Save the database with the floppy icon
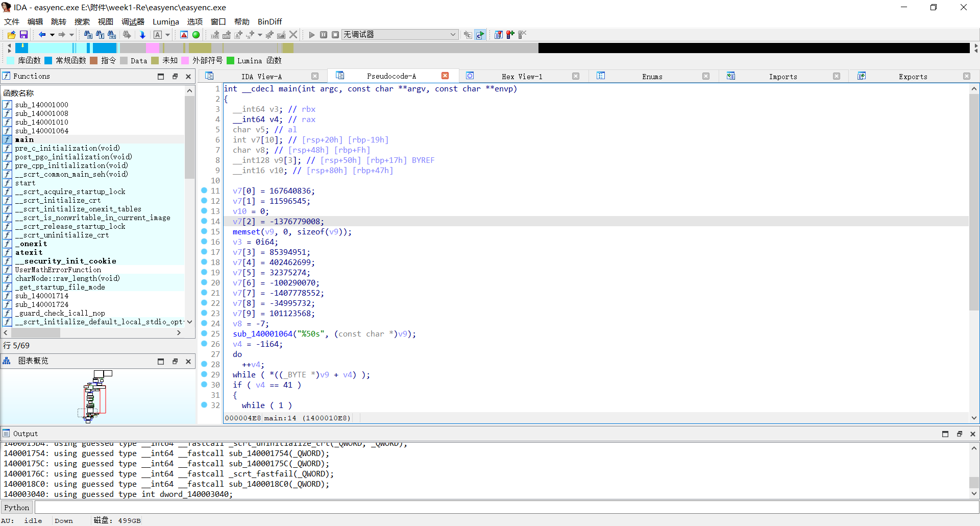Screen dimensions: 980x526 23,35
